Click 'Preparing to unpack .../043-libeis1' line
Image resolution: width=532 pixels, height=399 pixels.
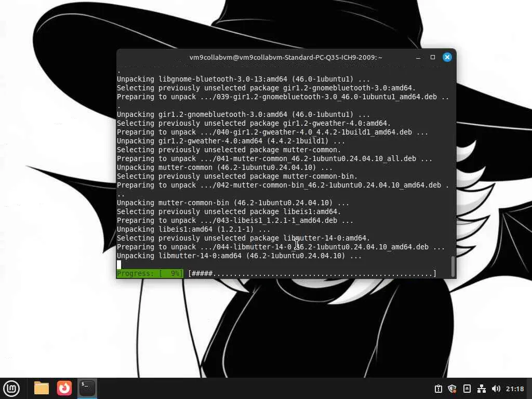[235, 220]
